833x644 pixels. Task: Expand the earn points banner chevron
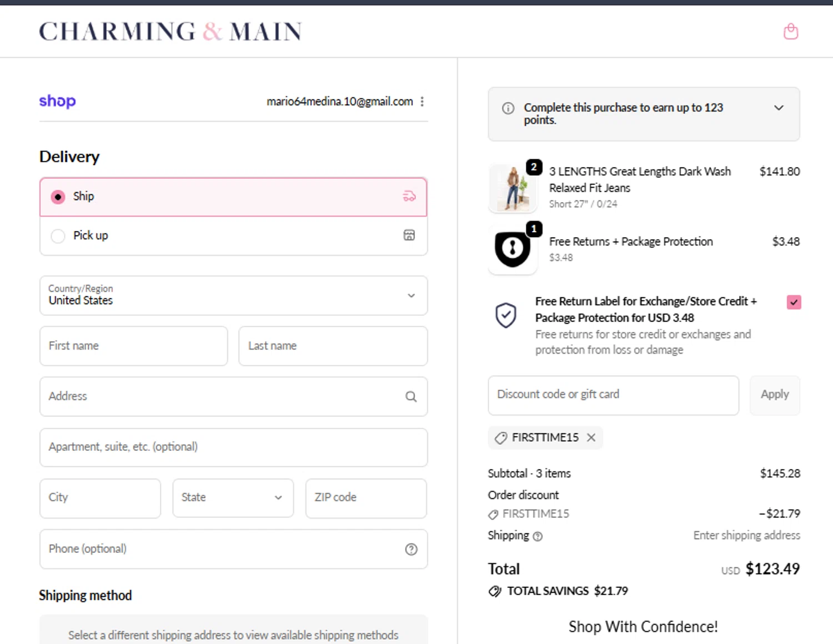779,108
